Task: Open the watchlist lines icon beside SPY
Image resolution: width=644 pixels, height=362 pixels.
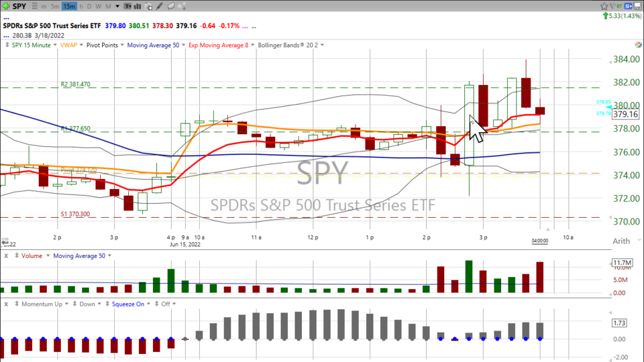Action: coord(34,6)
